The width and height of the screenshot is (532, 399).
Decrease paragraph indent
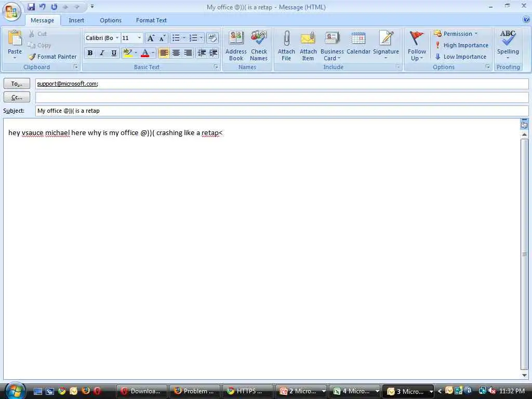pos(202,53)
